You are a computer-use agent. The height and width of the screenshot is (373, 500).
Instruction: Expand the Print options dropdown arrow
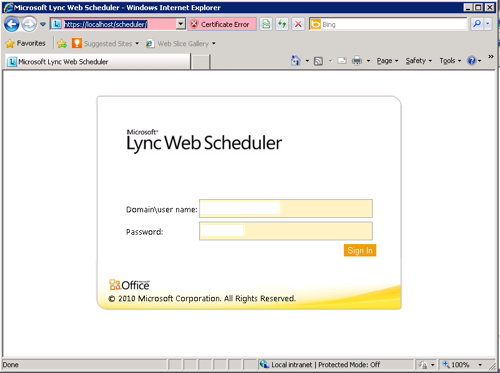(x=368, y=61)
